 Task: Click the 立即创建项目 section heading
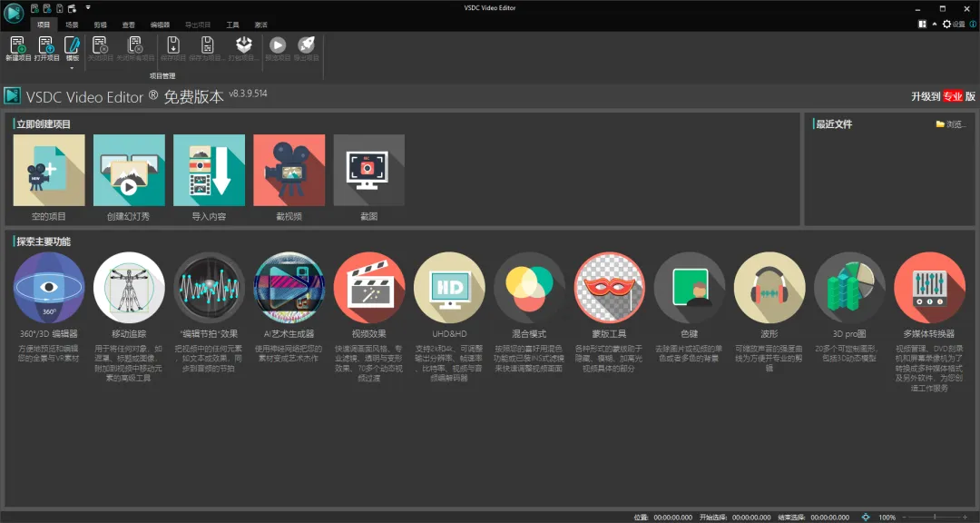[44, 124]
